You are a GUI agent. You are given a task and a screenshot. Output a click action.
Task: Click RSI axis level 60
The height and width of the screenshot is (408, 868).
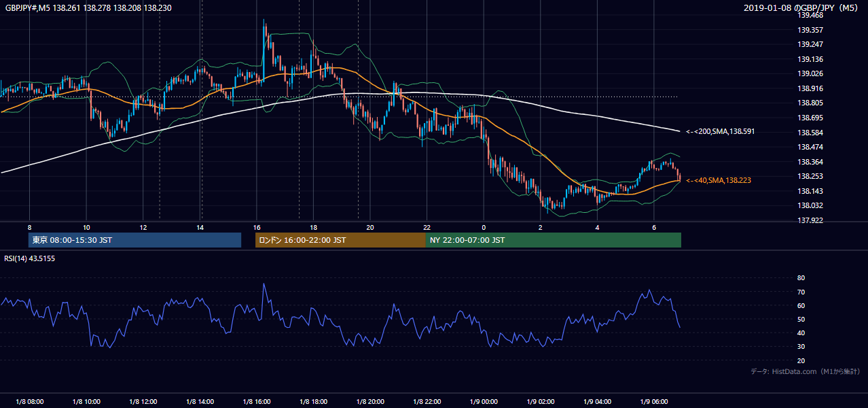(801, 305)
